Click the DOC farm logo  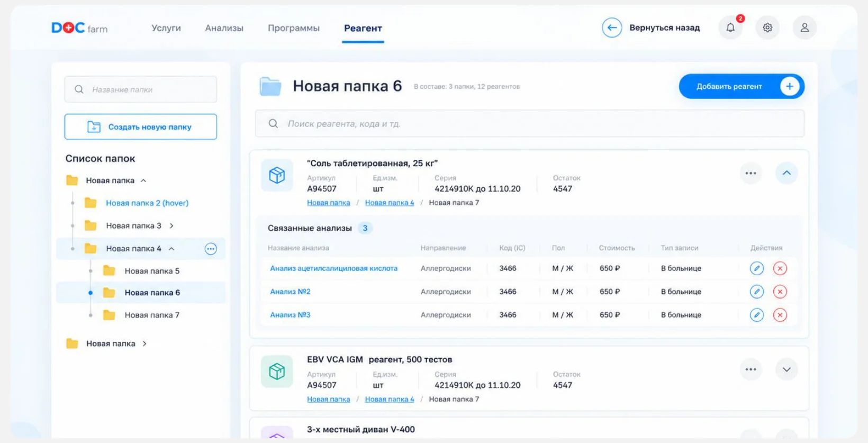(x=79, y=28)
